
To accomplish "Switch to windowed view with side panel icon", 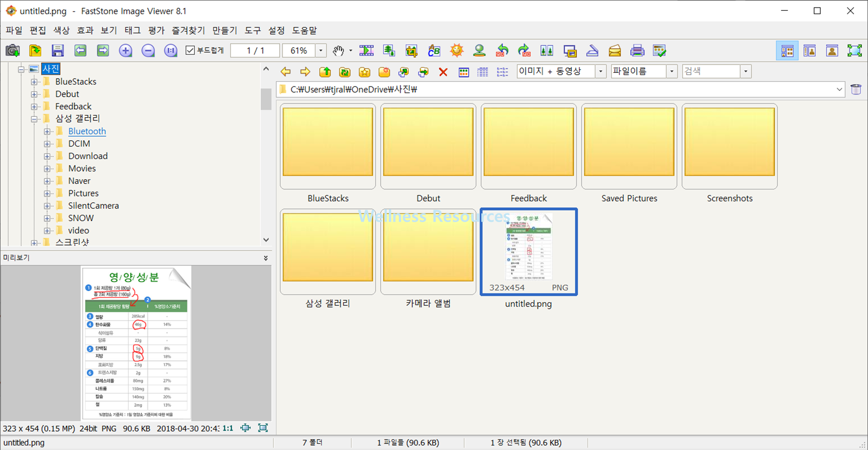I will (x=809, y=50).
